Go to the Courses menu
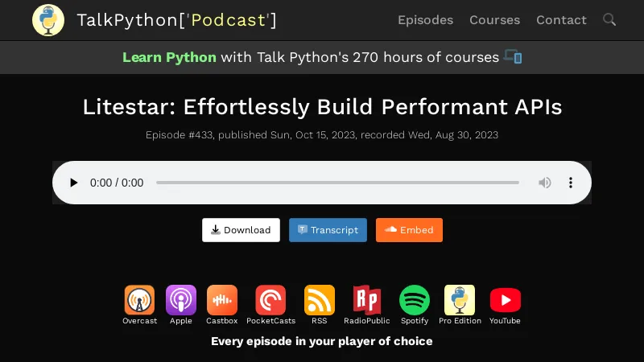Image resolution: width=644 pixels, height=362 pixels. (494, 20)
